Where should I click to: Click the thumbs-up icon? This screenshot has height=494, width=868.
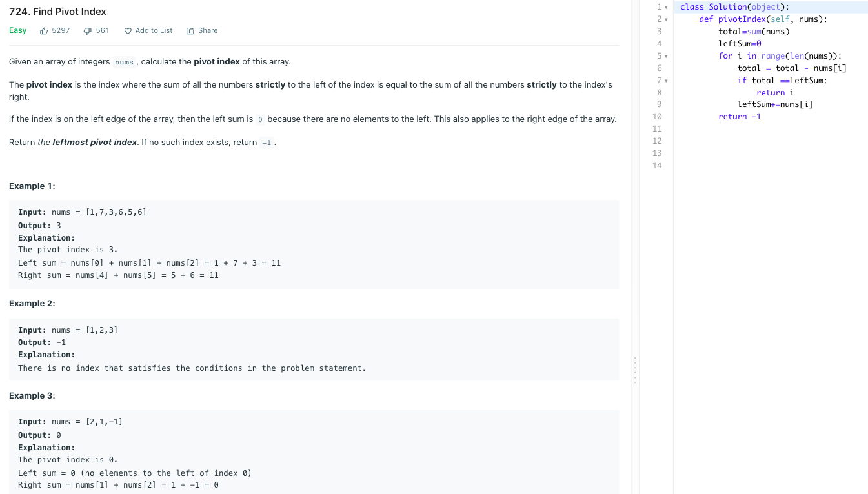44,30
